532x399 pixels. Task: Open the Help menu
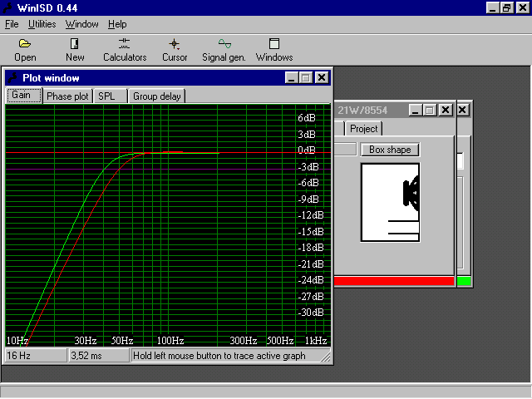[x=117, y=24]
